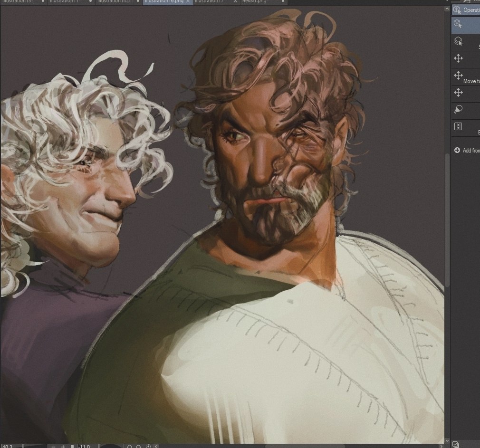This screenshot has height=448, width=480.
Task: Close the illustration17 tab
Action: (235, 1)
